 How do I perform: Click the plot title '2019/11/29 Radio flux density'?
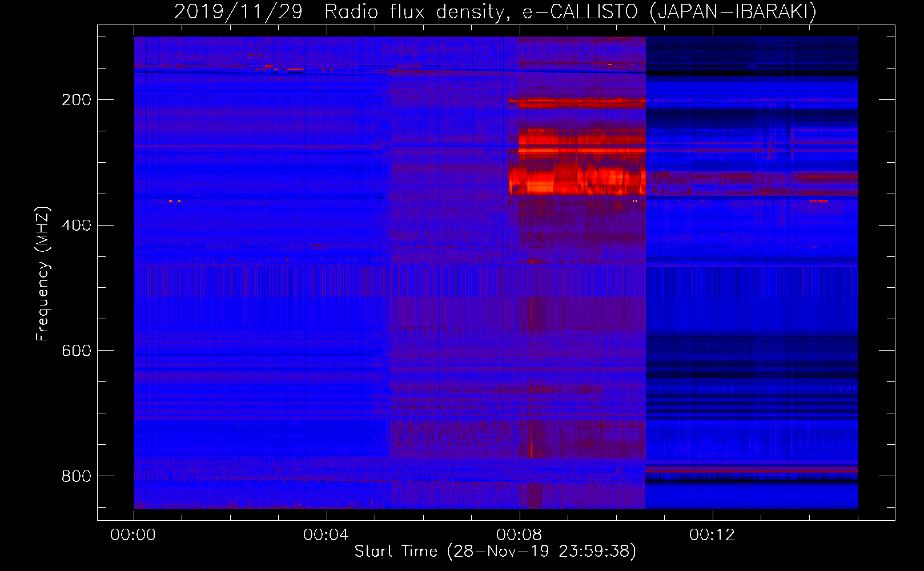(495, 11)
